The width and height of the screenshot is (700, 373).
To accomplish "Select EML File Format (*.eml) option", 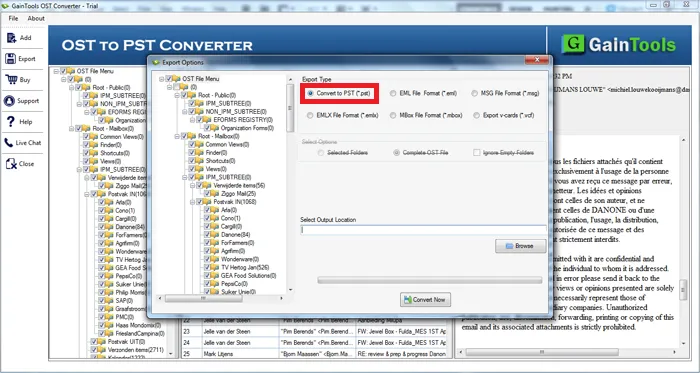I will pos(393,94).
